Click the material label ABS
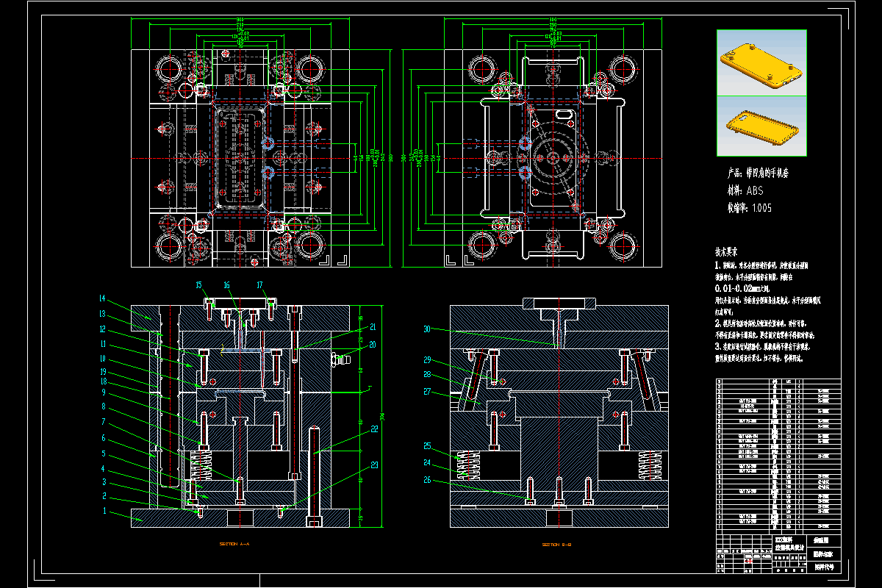Image resolution: width=882 pixels, height=588 pixels. pos(754,190)
